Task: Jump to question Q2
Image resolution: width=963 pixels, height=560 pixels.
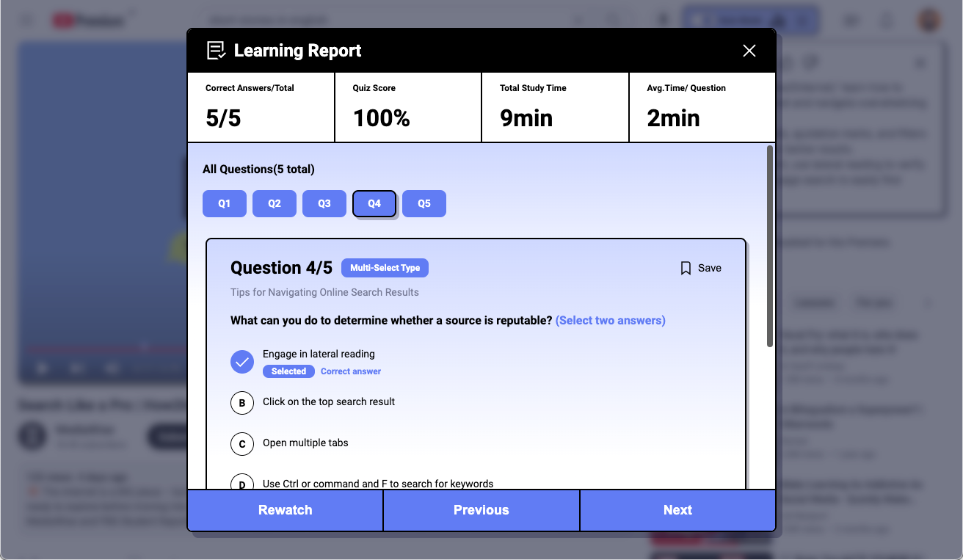Action: click(x=274, y=204)
